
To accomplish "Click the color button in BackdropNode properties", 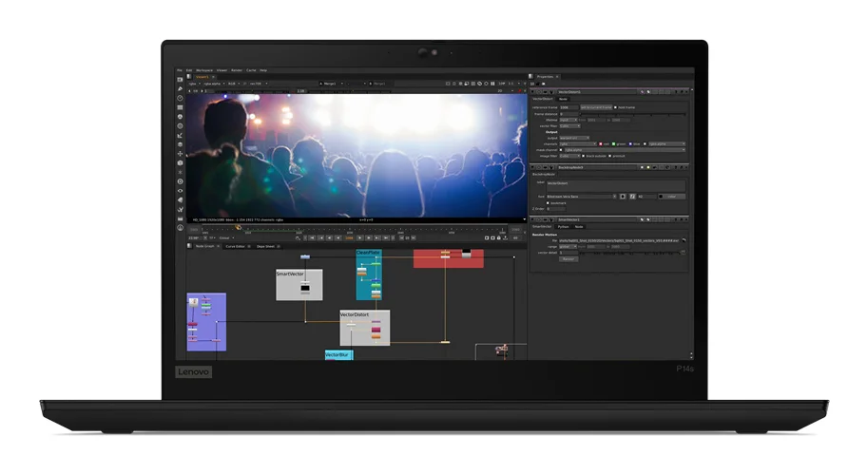I will coord(672,197).
